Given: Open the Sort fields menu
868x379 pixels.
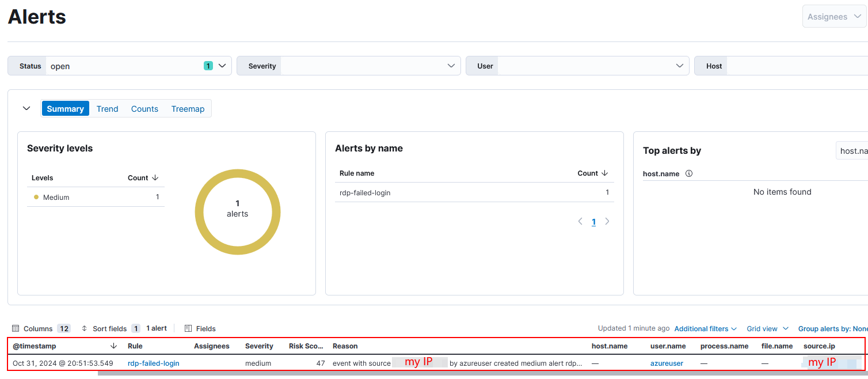Looking at the screenshot, I should point(111,328).
